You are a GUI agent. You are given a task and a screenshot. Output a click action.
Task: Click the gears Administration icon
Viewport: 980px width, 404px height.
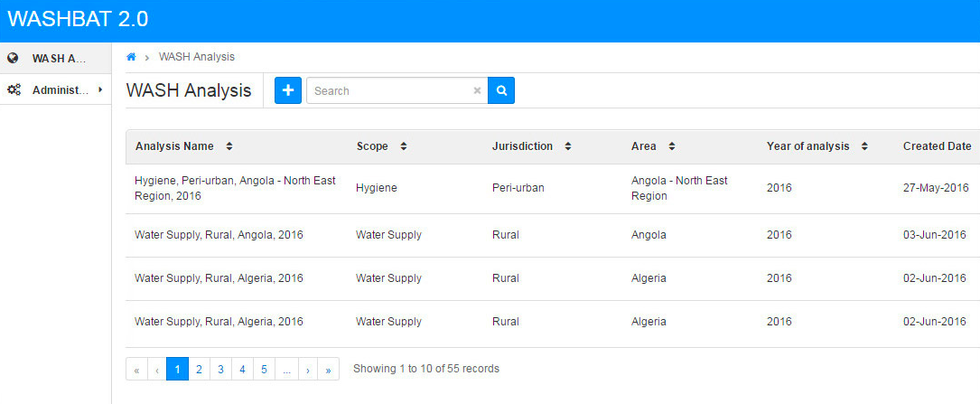14,89
